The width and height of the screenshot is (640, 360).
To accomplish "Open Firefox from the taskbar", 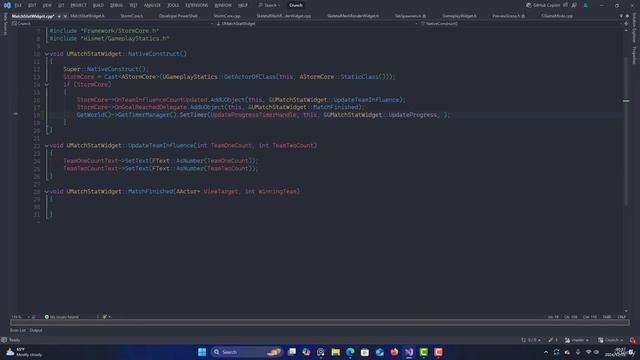I will [x=394, y=352].
